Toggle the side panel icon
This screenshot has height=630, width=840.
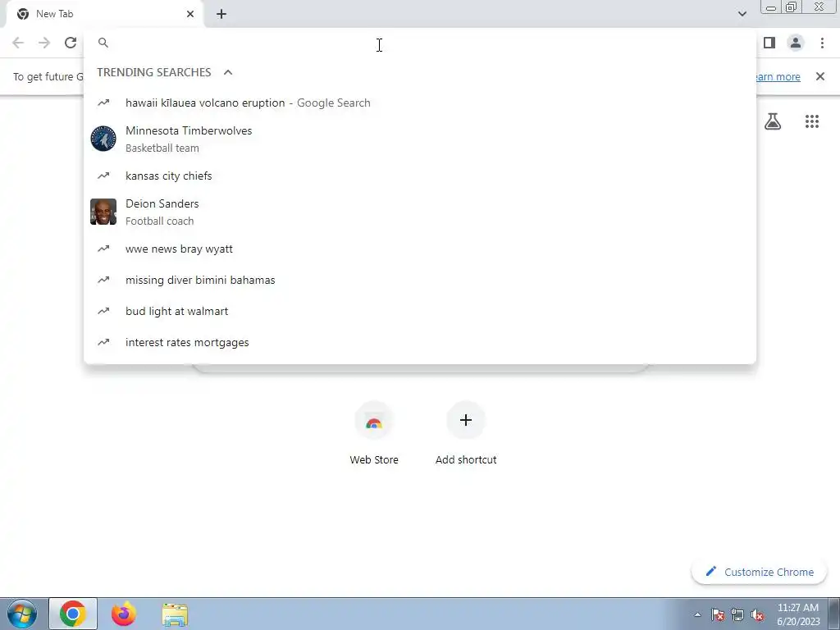(x=769, y=43)
